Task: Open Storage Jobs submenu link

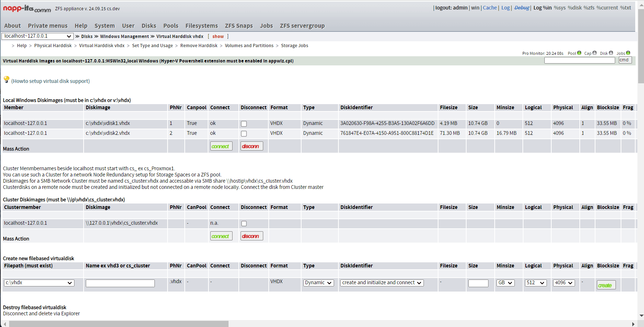Action: pyautogui.click(x=294, y=46)
